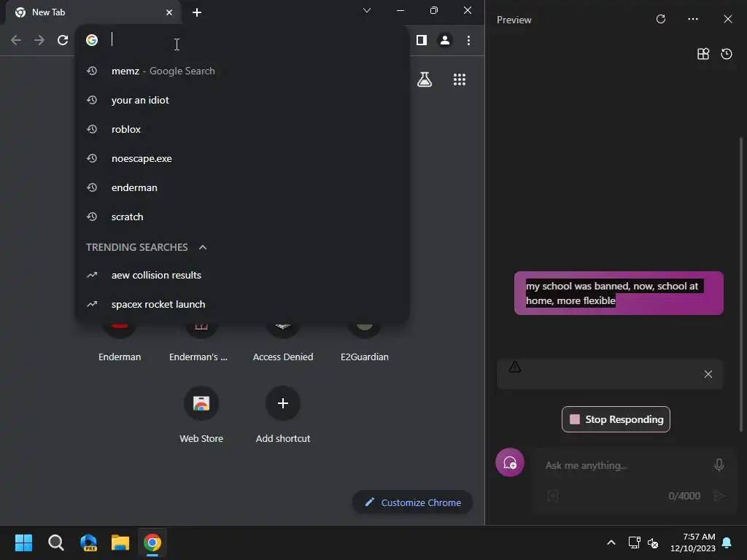Open Google apps grid

[460, 79]
